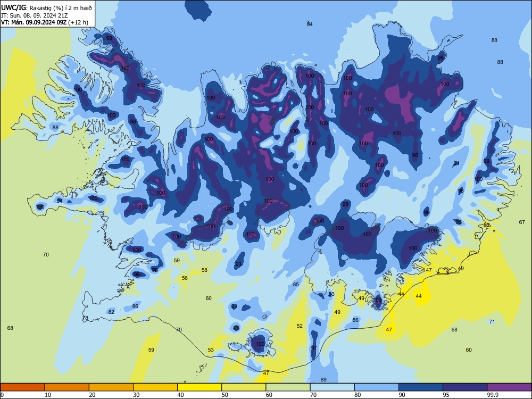Click the orange 10–20 legend swatch
Viewport: 532px width, 399px height.
tap(67, 387)
